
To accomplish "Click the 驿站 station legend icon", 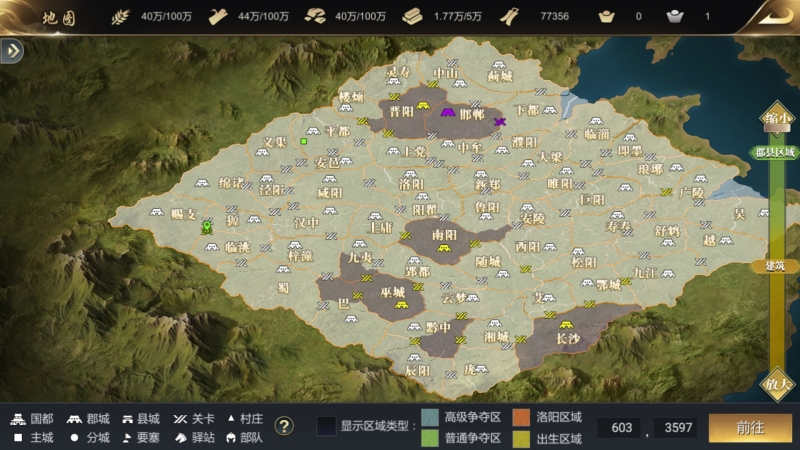I will coord(181,438).
